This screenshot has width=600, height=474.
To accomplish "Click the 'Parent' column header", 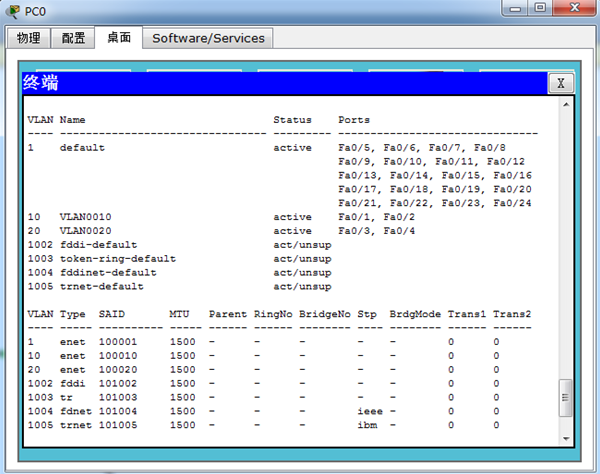I will (x=228, y=314).
